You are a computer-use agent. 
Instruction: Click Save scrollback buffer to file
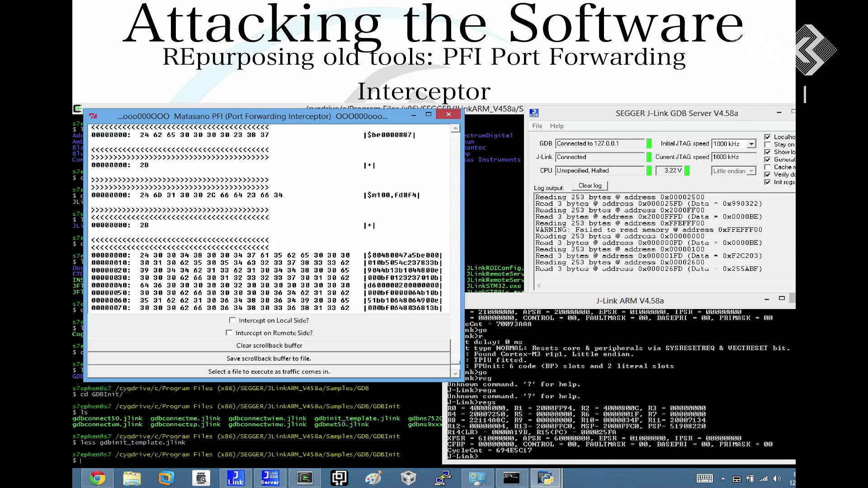coord(269,358)
